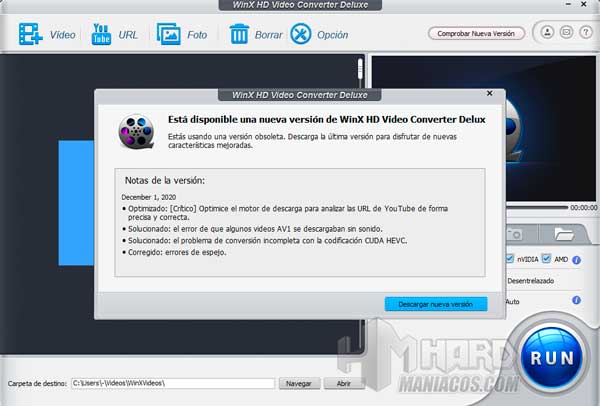Click the preview playback progress bar
The height and width of the screenshot is (406, 600).
pyautogui.click(x=536, y=207)
